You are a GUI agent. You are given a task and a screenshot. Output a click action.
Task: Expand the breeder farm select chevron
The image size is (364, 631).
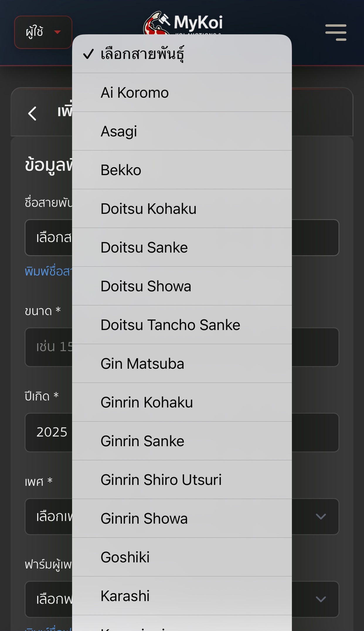321,599
